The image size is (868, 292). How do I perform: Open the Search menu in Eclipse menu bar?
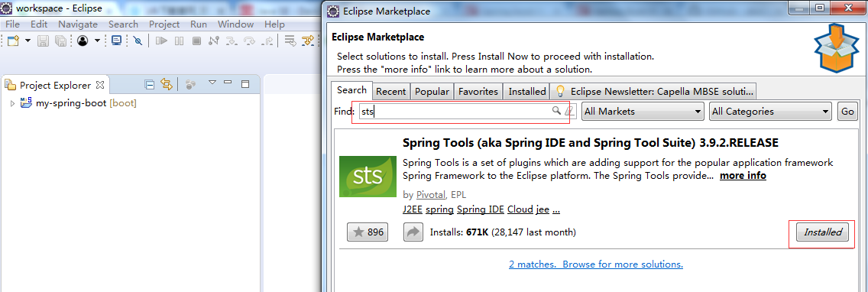(124, 24)
